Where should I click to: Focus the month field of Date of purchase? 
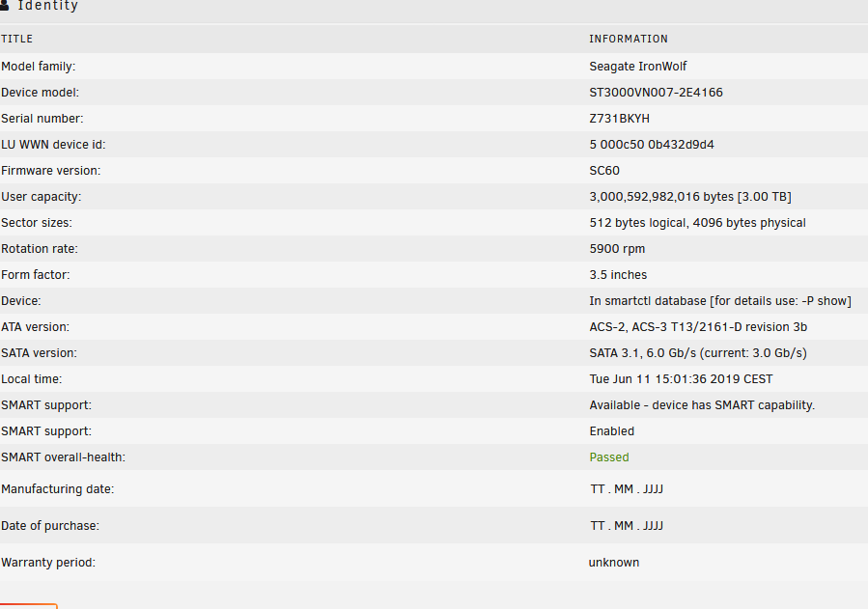(x=624, y=525)
